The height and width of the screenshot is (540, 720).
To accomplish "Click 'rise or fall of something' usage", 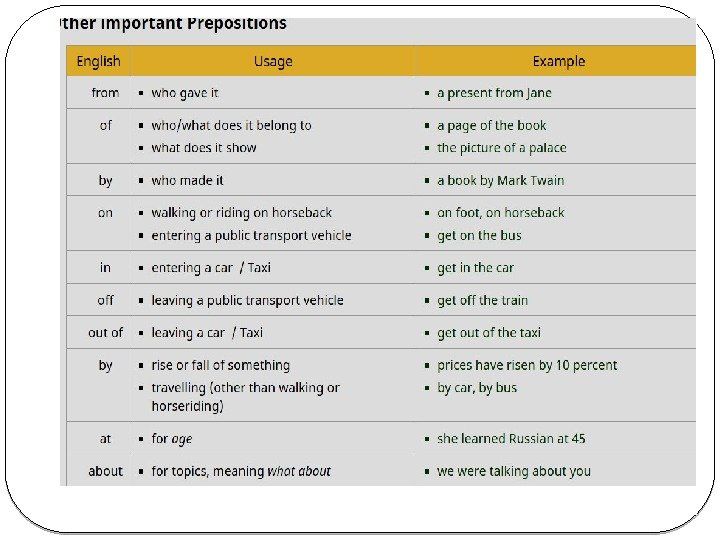I will coord(220,365).
